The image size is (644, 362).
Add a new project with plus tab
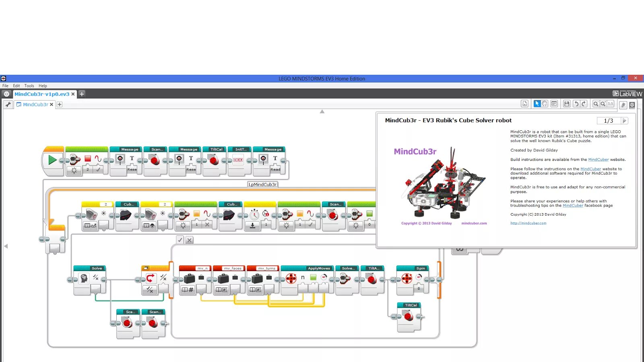pyautogui.click(x=82, y=94)
